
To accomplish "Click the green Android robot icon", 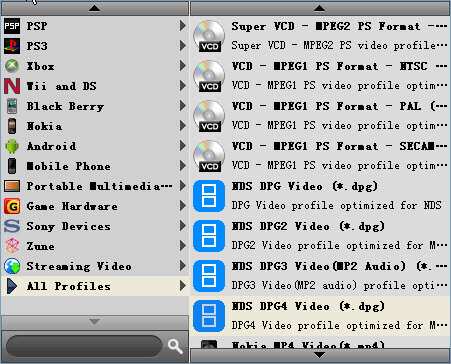I will (x=12, y=146).
